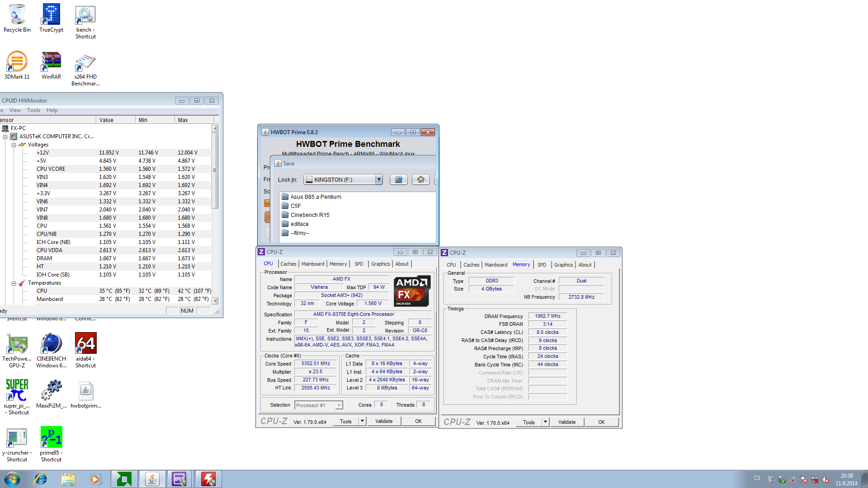The width and height of the screenshot is (868, 488).
Task: Switch to SPD tab in right CPU-Z
Action: click(x=542, y=265)
